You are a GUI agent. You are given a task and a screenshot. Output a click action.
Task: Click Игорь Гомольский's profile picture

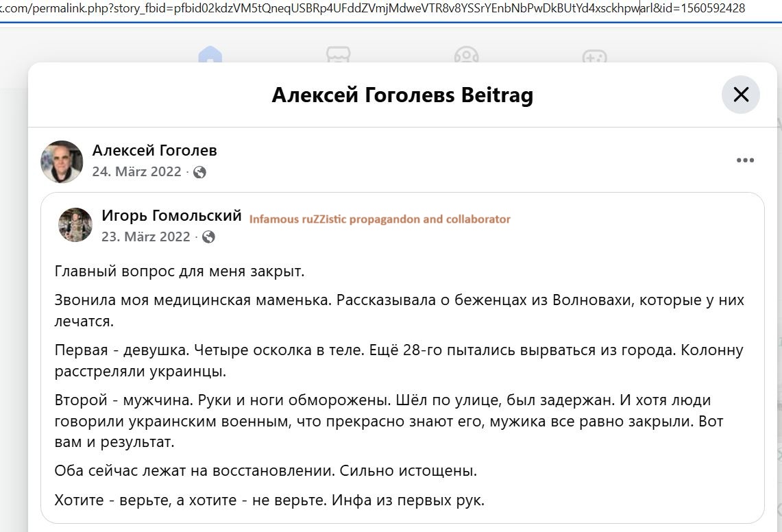(75, 224)
